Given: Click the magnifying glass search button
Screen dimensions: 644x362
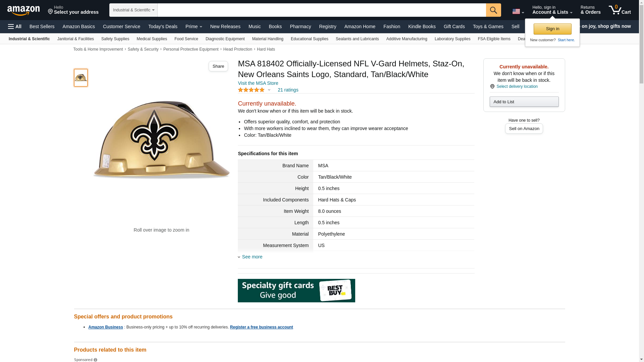Looking at the screenshot, I should (493, 10).
